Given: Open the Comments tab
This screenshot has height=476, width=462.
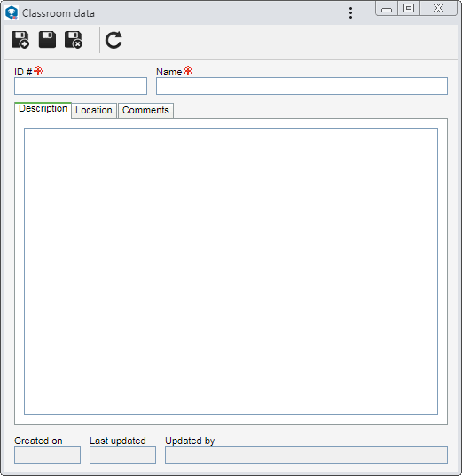Looking at the screenshot, I should coord(145,110).
